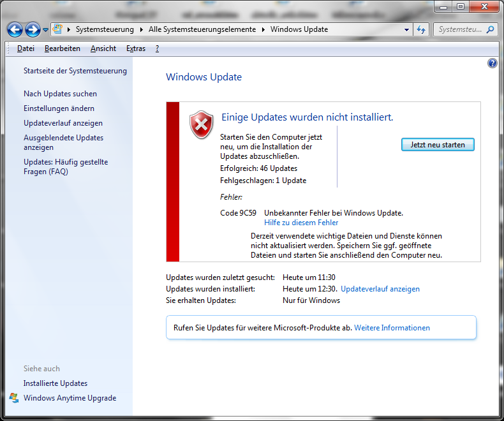
Task: Open Windows Anytime Upgrade link
Action: 70,398
